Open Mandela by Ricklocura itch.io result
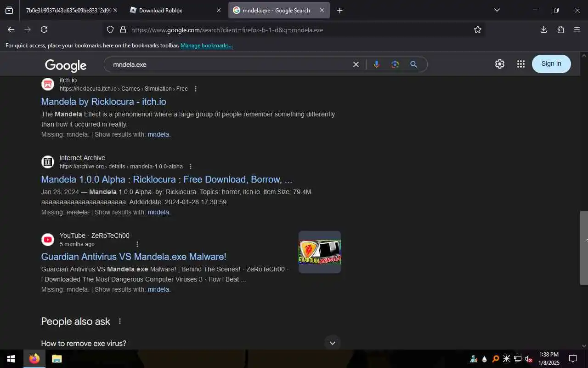This screenshot has height=368, width=588. tap(104, 102)
